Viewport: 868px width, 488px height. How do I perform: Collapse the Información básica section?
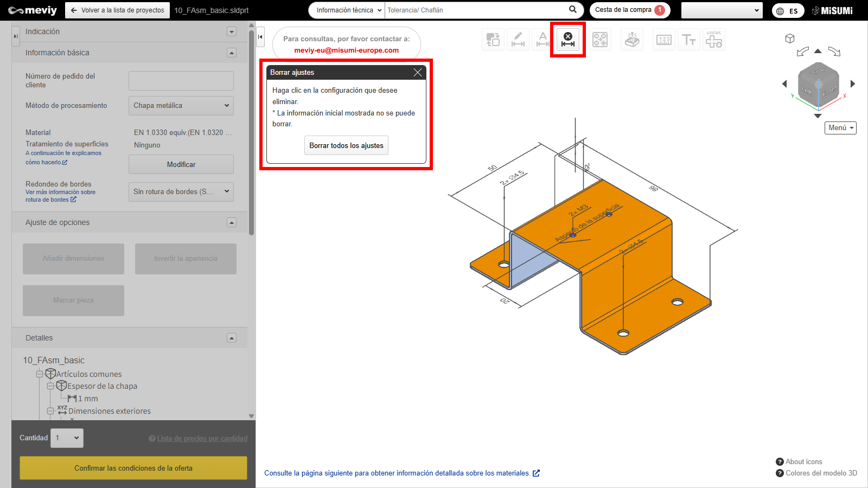click(232, 53)
